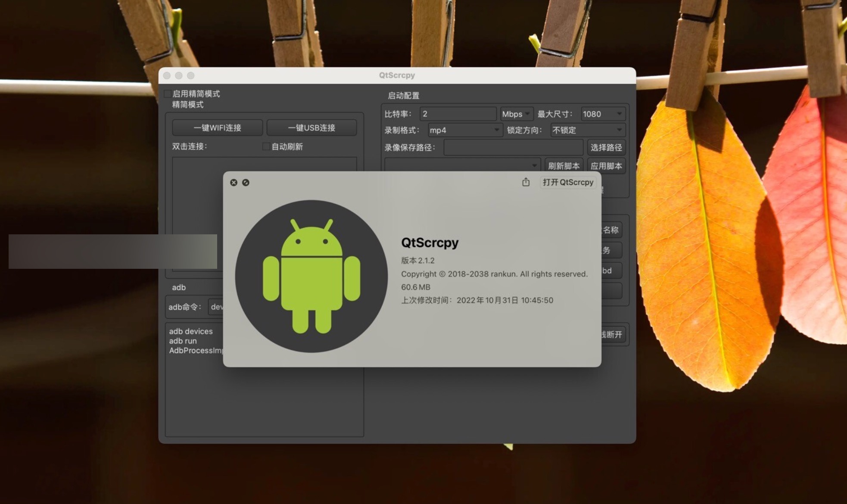Click the 应用脚本 button
This screenshot has height=504, width=847.
pos(606,165)
